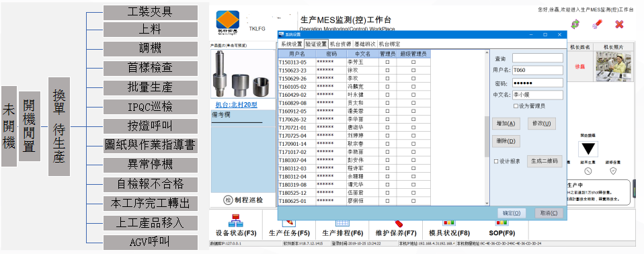Viewport: 644px width, 254px height.
Task: Enable the 设计报表 checkbox
Action: (496, 161)
